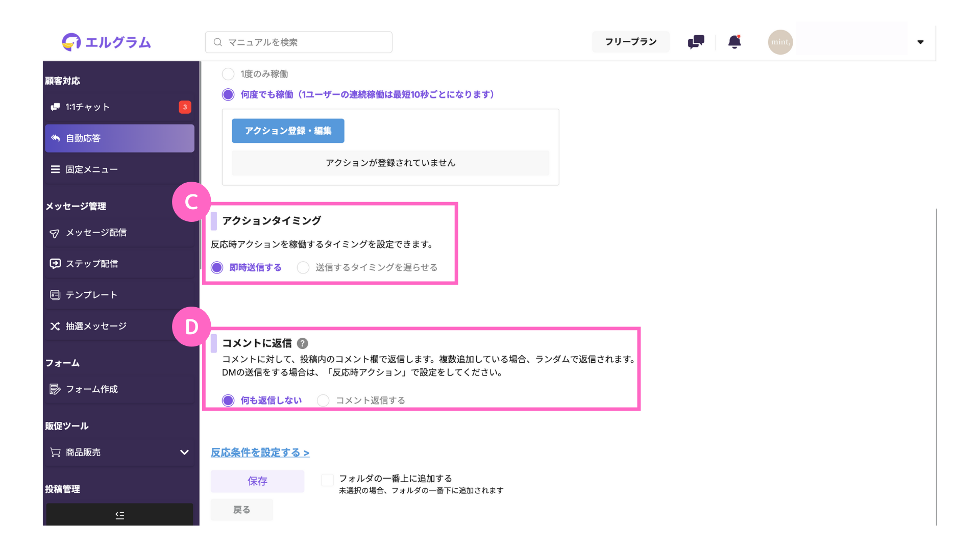
Task: Click the 商品販売 cart icon
Action: (55, 453)
